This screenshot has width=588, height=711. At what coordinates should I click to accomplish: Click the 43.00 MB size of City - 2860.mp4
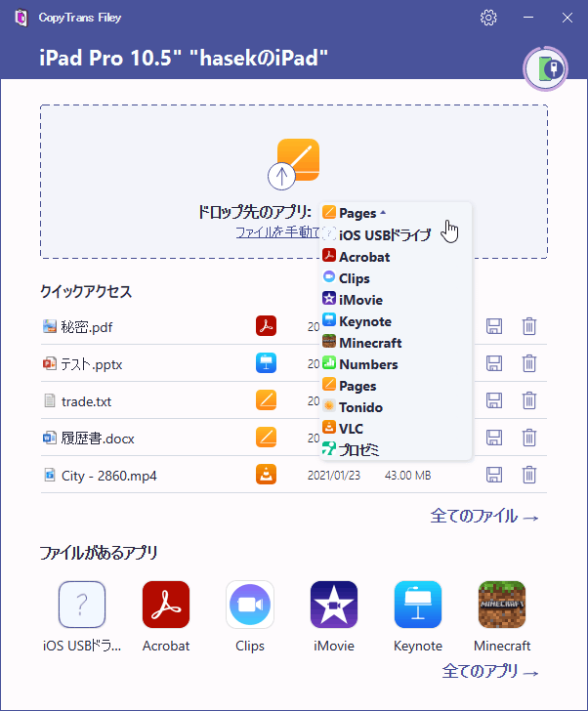pyautogui.click(x=408, y=476)
